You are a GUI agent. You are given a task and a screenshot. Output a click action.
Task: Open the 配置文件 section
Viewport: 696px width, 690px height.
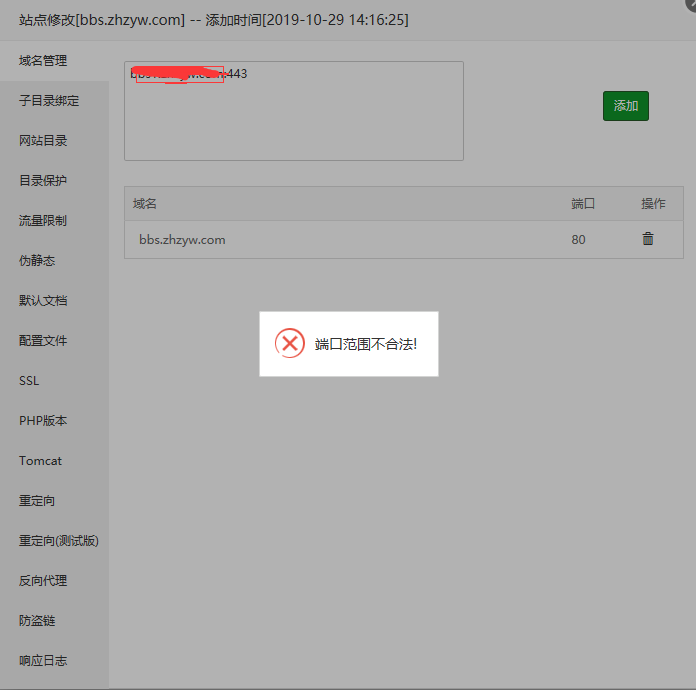[54, 341]
